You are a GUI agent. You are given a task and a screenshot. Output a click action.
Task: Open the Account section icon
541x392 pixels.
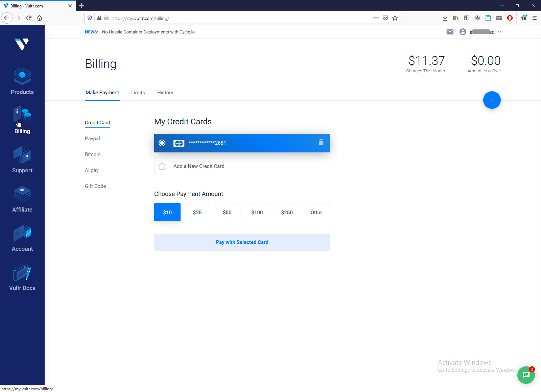tap(22, 233)
